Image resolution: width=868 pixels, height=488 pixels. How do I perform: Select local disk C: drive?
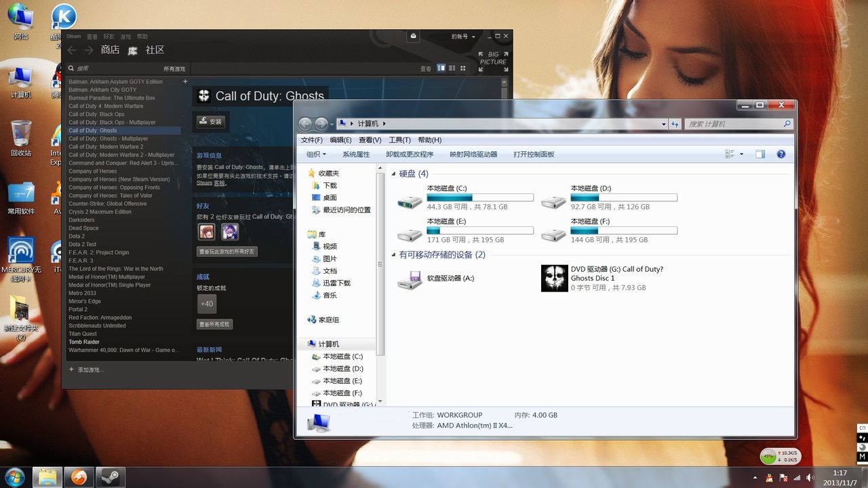pos(465,197)
